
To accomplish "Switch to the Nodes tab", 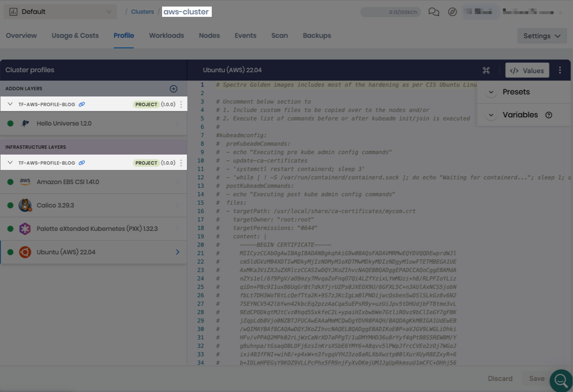I will pos(209,36).
